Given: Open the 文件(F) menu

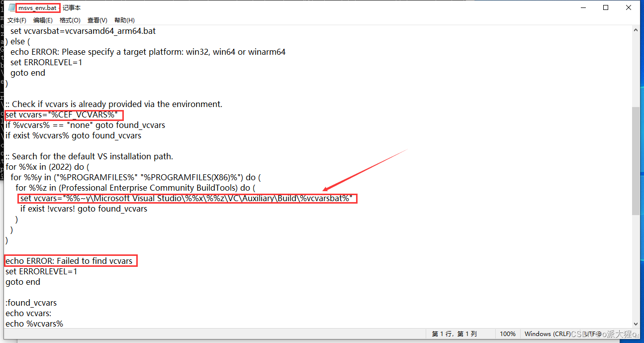Looking at the screenshot, I should pyautogui.click(x=16, y=20).
